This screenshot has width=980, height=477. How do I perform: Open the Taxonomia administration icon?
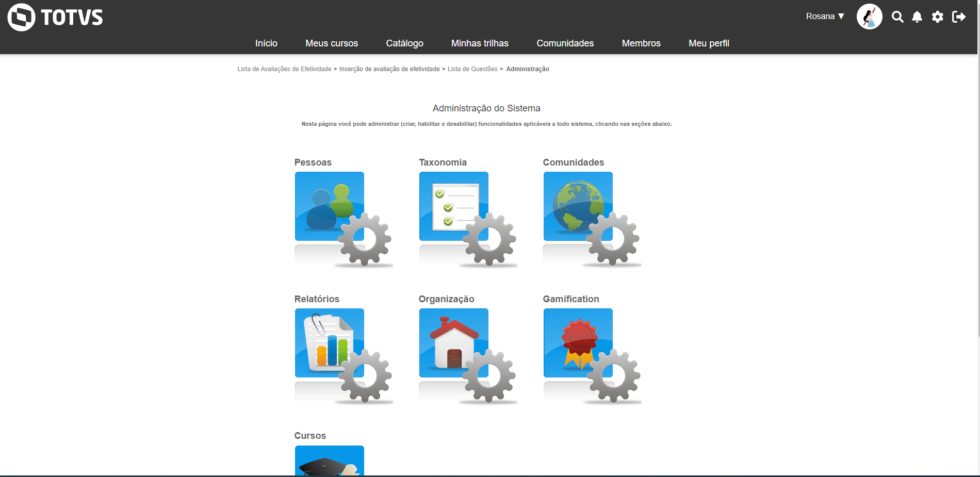point(468,219)
